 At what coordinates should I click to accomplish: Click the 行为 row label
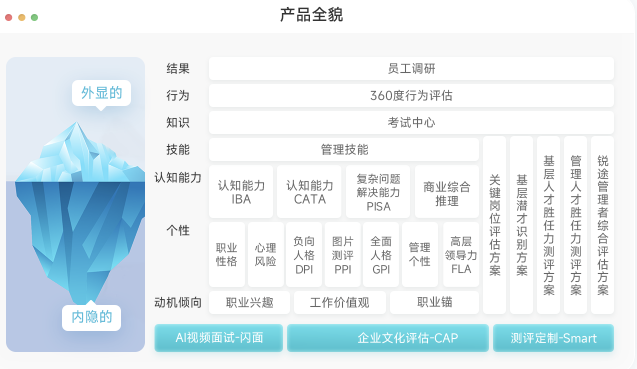pos(178,96)
